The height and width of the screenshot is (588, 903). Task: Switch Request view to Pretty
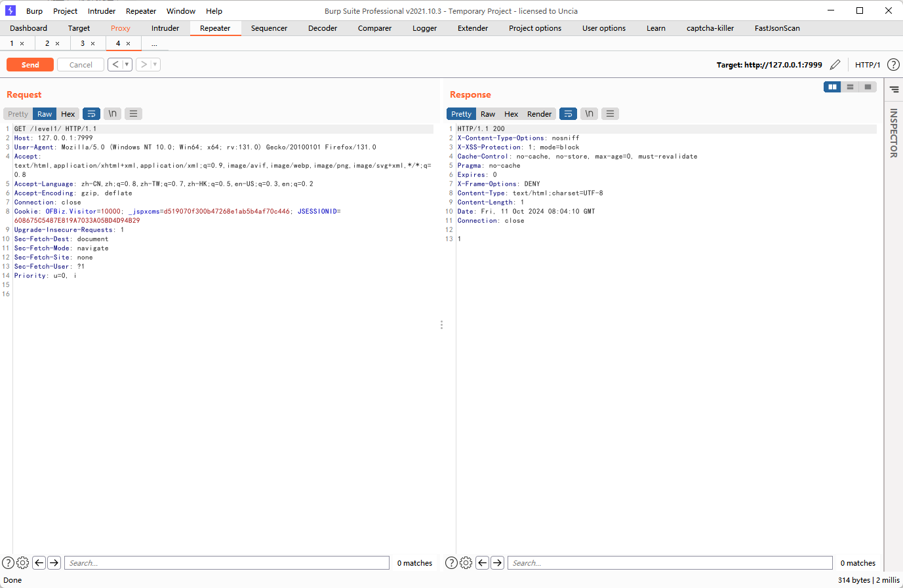point(18,114)
